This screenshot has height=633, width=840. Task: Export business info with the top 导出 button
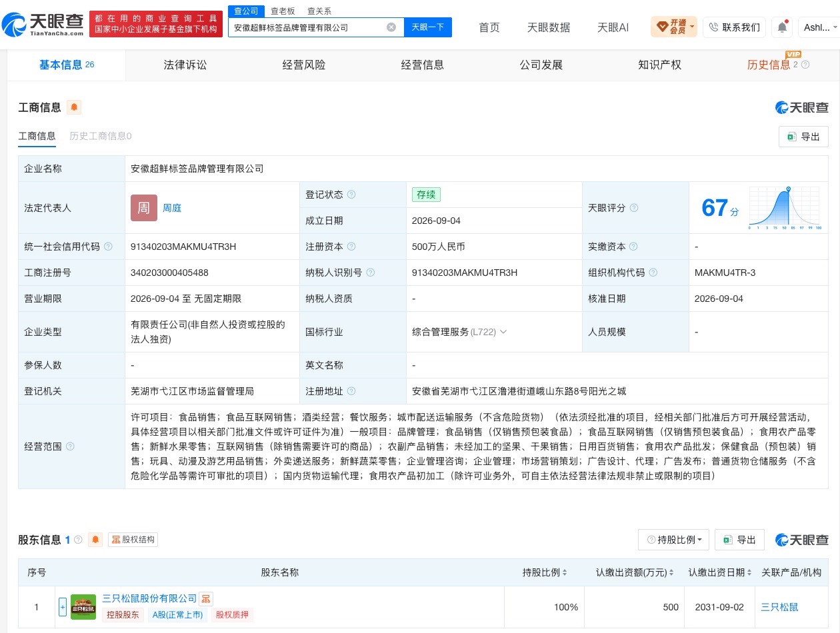tap(803, 137)
